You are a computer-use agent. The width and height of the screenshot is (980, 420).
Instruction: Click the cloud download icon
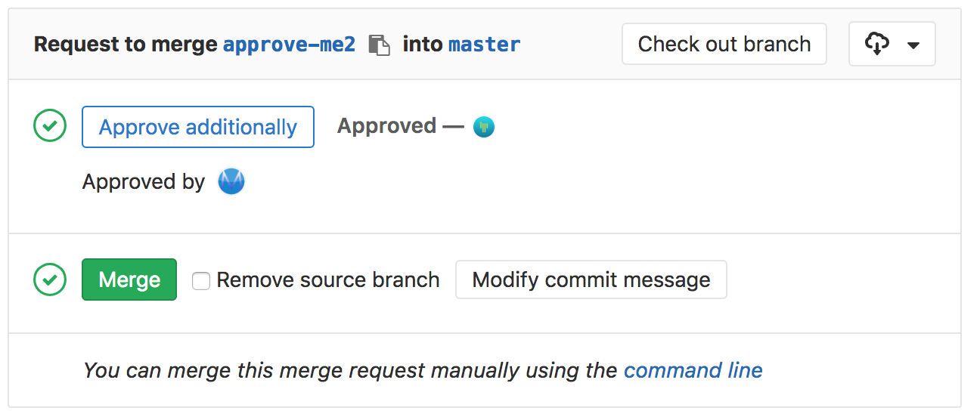pos(877,44)
